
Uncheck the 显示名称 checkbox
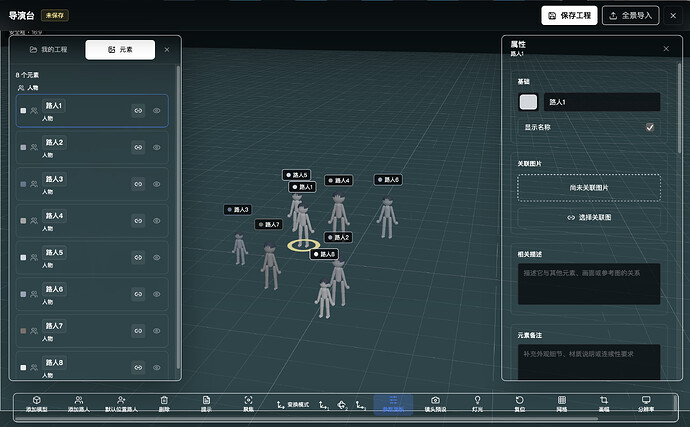pyautogui.click(x=650, y=127)
